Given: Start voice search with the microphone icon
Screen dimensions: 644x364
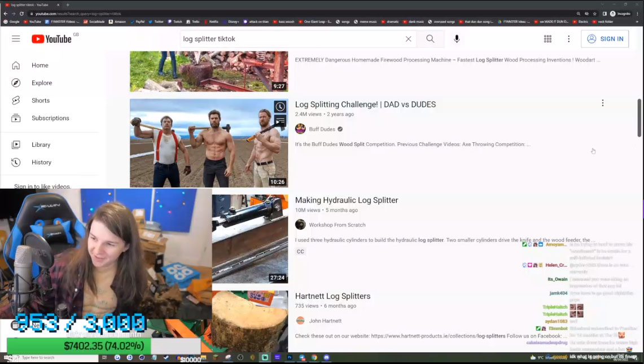Looking at the screenshot, I should click(457, 38).
